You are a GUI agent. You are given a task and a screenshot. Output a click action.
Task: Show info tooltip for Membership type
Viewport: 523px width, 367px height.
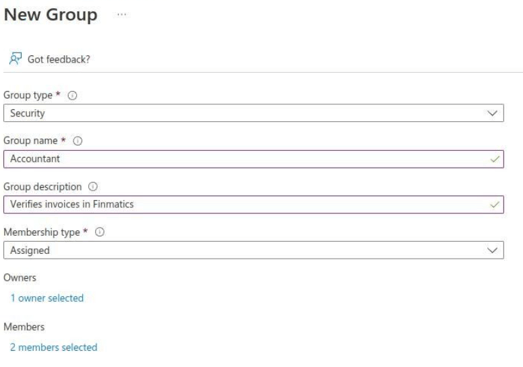click(100, 232)
